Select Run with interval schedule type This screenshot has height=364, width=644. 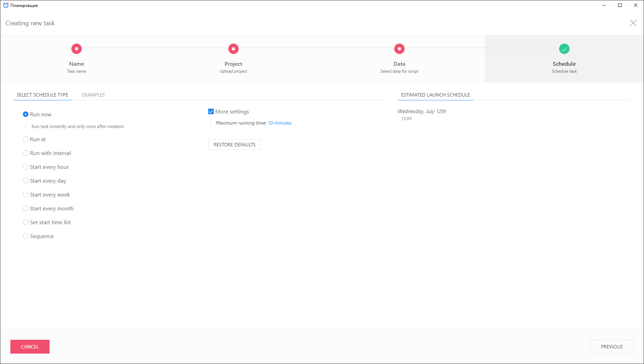[x=26, y=153]
